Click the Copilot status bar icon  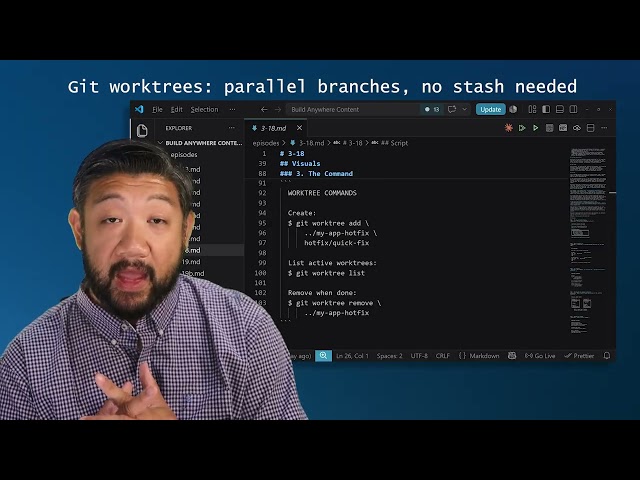pyautogui.click(x=512, y=356)
